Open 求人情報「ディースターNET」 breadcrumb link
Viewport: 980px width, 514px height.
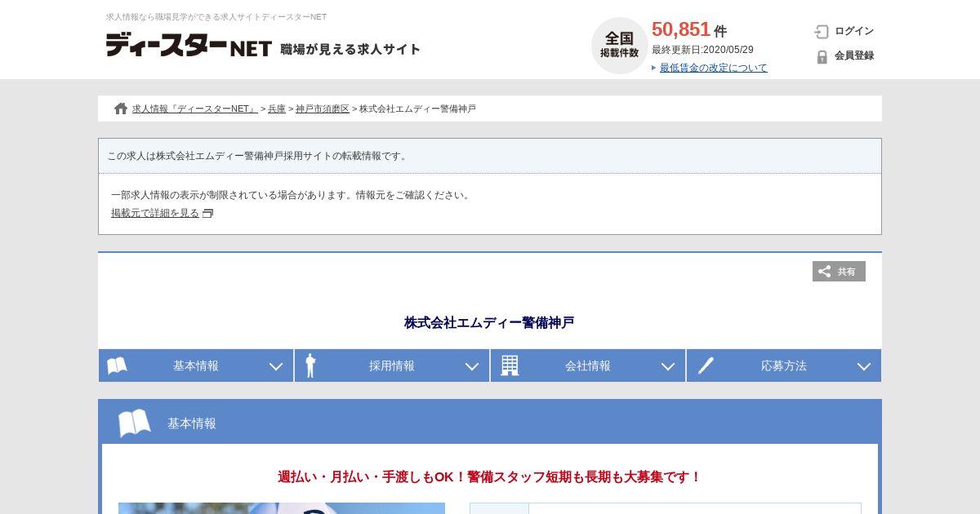pyautogui.click(x=195, y=109)
